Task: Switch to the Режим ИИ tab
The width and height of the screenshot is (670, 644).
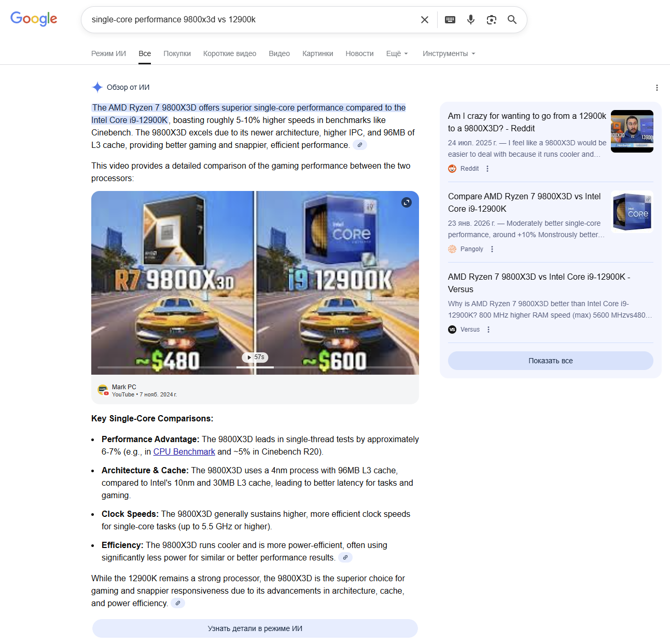Action: click(x=109, y=53)
